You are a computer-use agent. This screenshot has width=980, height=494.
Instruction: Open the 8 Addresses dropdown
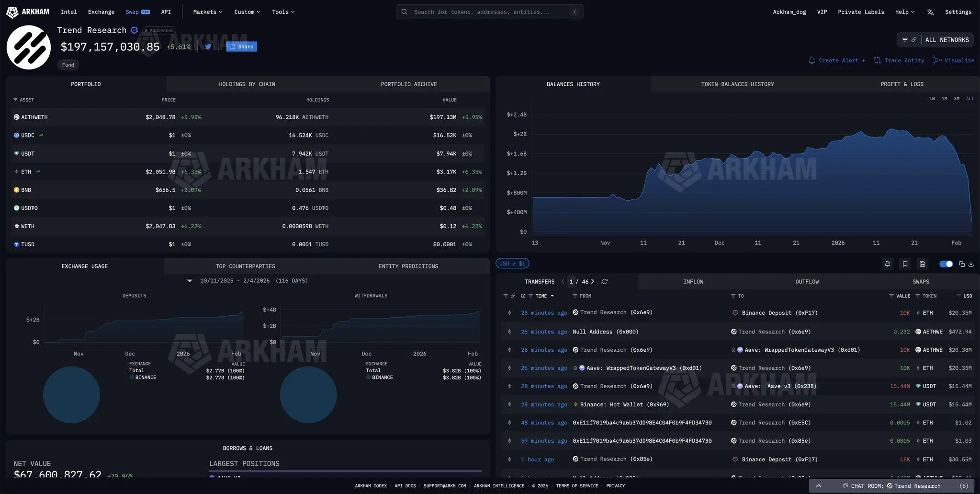point(159,30)
